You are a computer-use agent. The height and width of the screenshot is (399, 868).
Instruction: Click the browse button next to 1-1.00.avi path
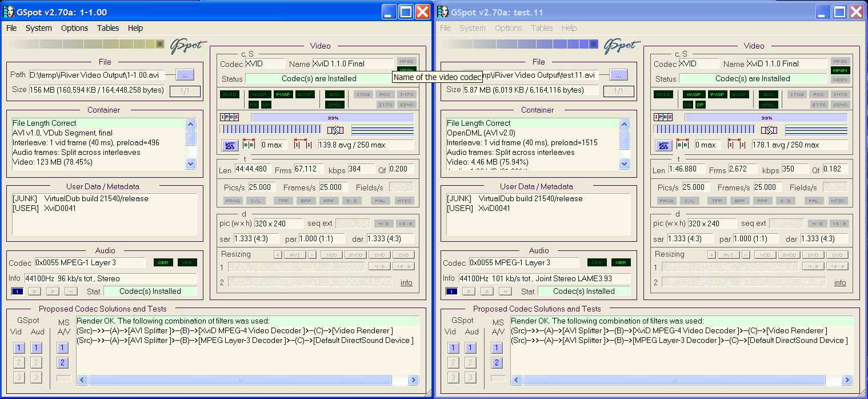[185, 74]
